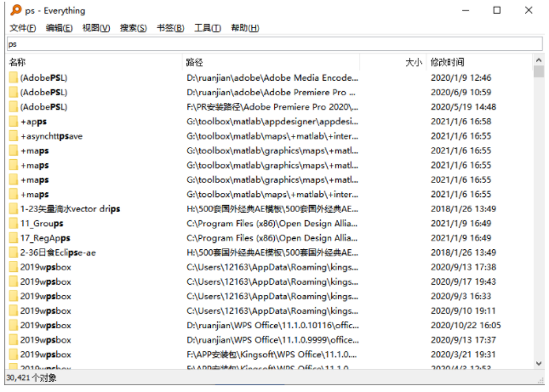Select the 17_RegApps folder name

(45, 238)
